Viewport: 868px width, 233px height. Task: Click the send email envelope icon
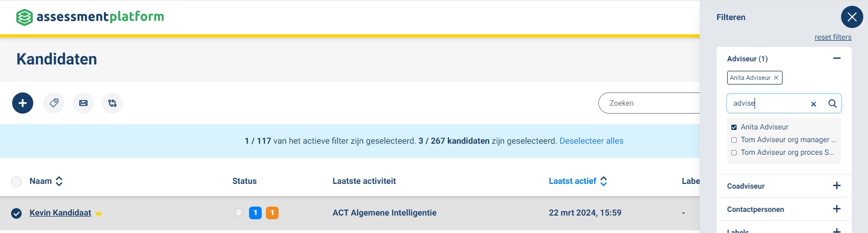click(83, 103)
